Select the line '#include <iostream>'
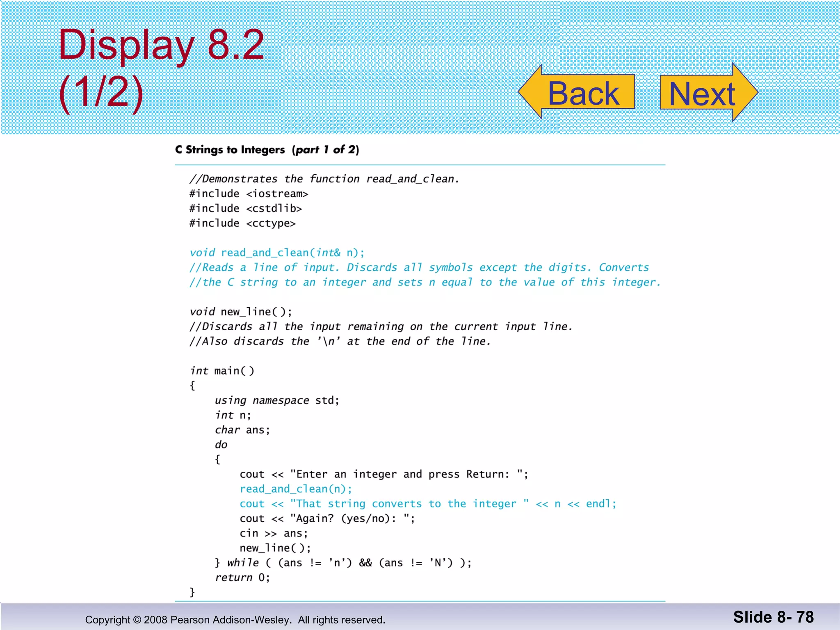The width and height of the screenshot is (840, 630). (249, 194)
